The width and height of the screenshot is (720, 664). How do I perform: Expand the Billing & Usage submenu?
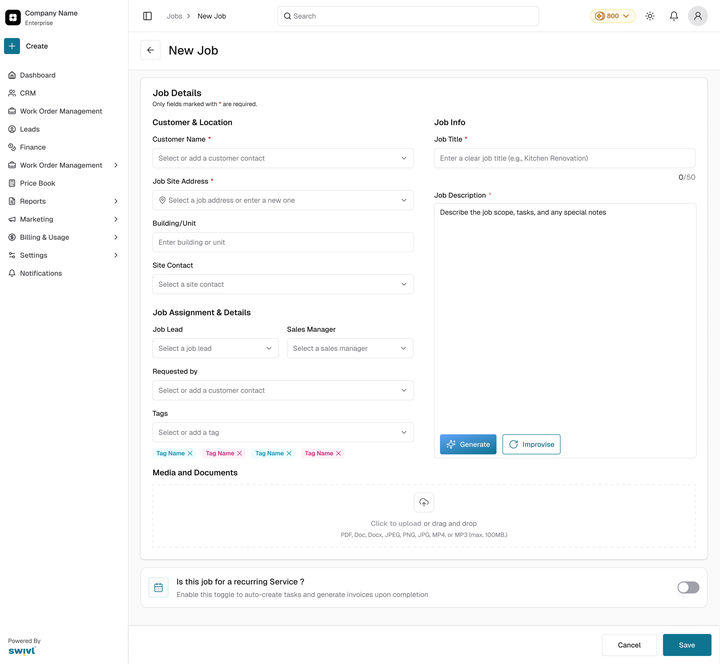116,237
